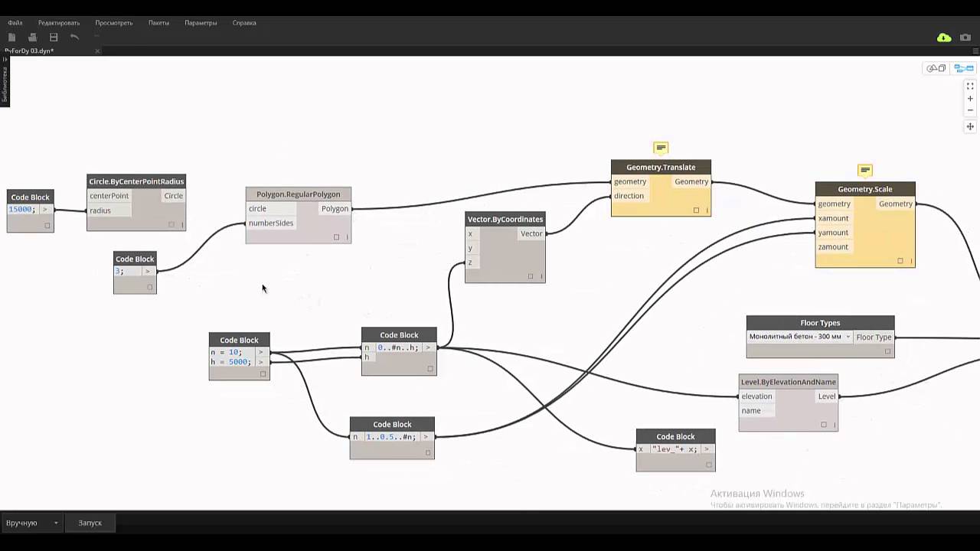Click the 3; code block text field
Screen dimensions: 980x551
tap(128, 272)
